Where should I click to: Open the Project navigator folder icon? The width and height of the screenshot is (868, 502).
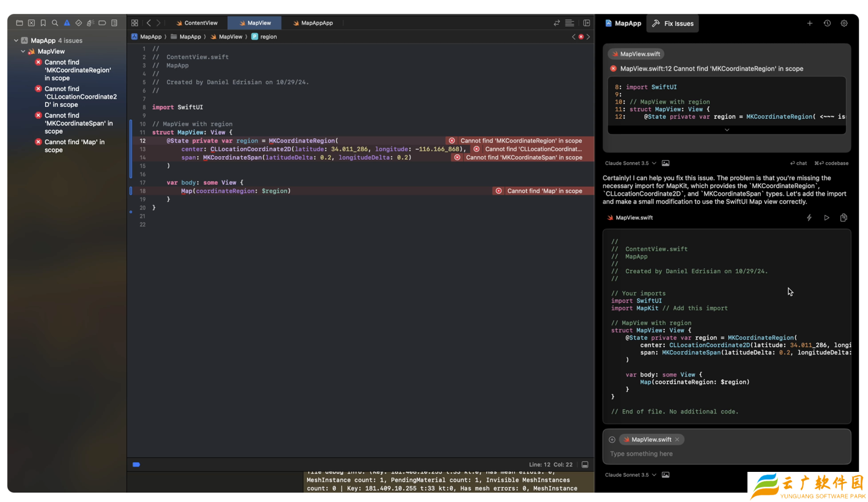click(x=19, y=23)
